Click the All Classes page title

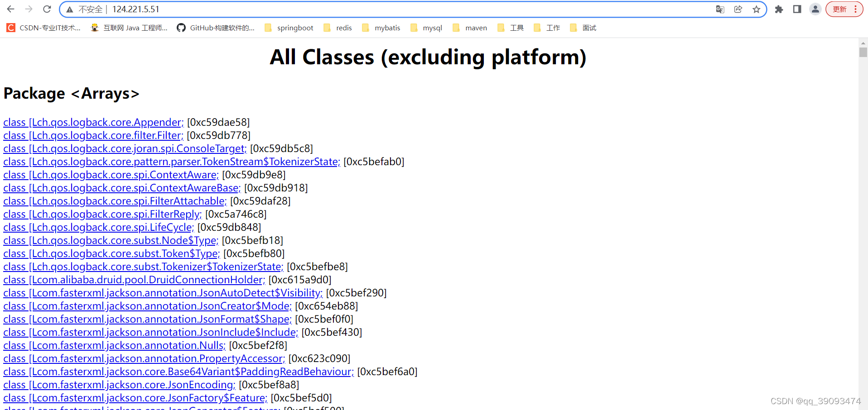428,57
